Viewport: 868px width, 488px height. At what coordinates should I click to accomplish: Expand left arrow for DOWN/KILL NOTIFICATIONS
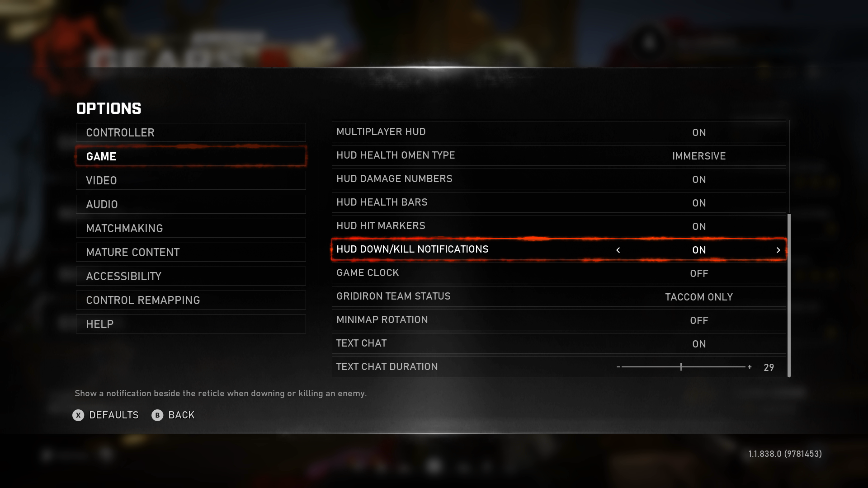tap(619, 250)
